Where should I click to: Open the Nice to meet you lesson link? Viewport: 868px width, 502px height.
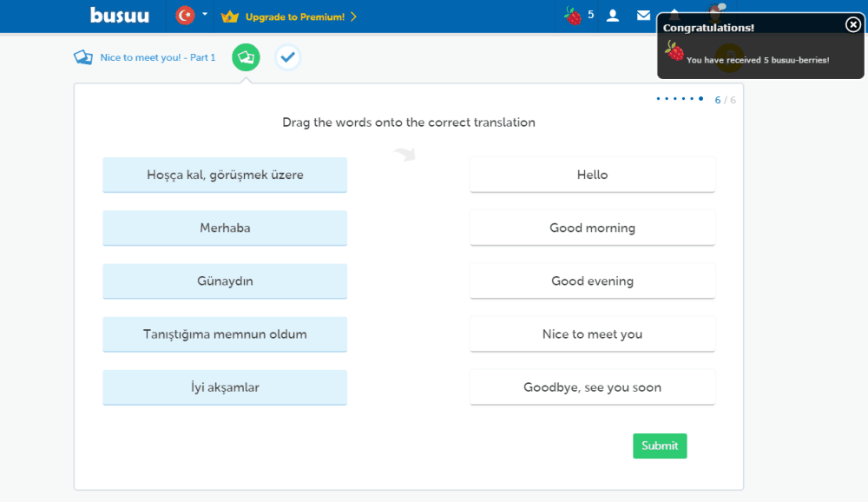[158, 57]
